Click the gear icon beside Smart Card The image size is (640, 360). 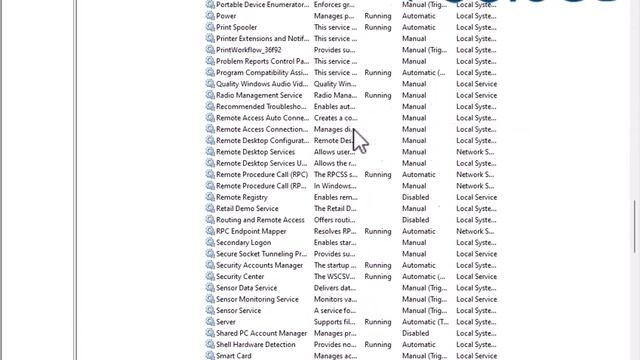[210, 356]
